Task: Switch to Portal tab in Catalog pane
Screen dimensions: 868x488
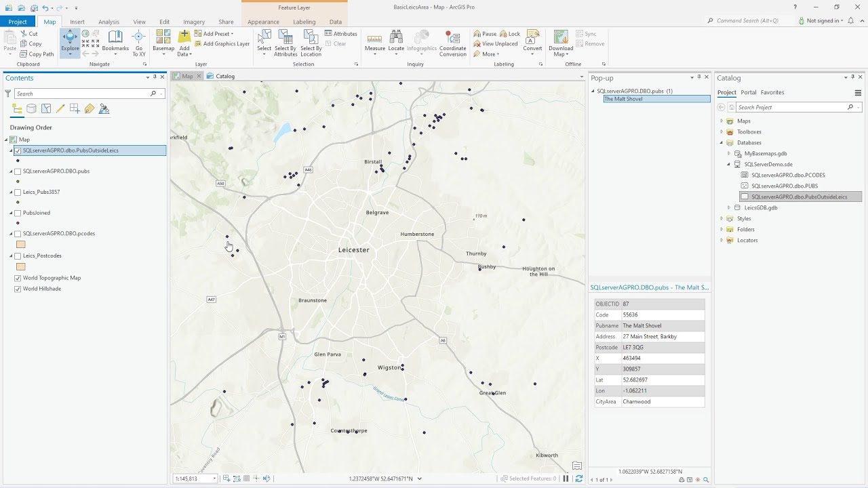Action: (749, 92)
